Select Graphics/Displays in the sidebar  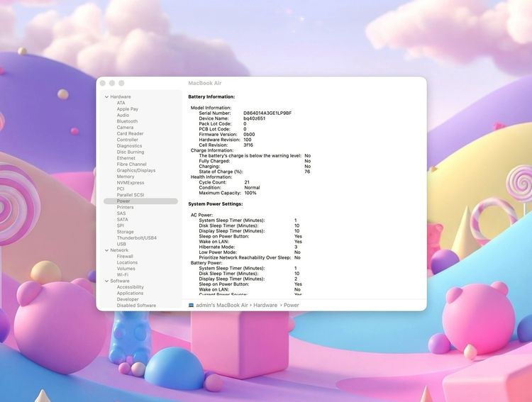(x=136, y=170)
